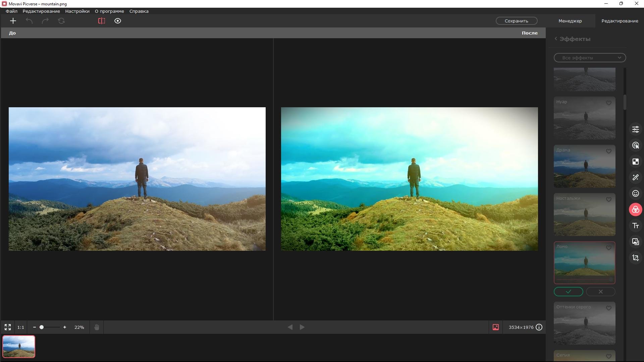
Task: Apply the Ломо effect with checkmark button
Action: click(568, 292)
